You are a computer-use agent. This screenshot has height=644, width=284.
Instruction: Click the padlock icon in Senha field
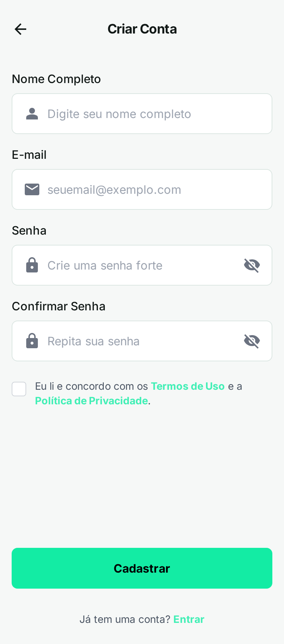coord(32,265)
